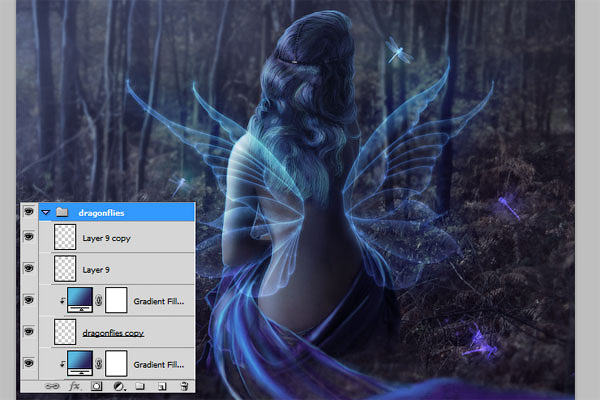Hide the dragonflies group

pos(29,211)
